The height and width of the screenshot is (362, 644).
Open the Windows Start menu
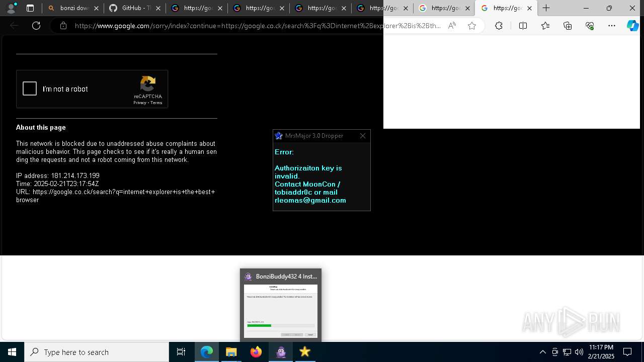click(12, 352)
